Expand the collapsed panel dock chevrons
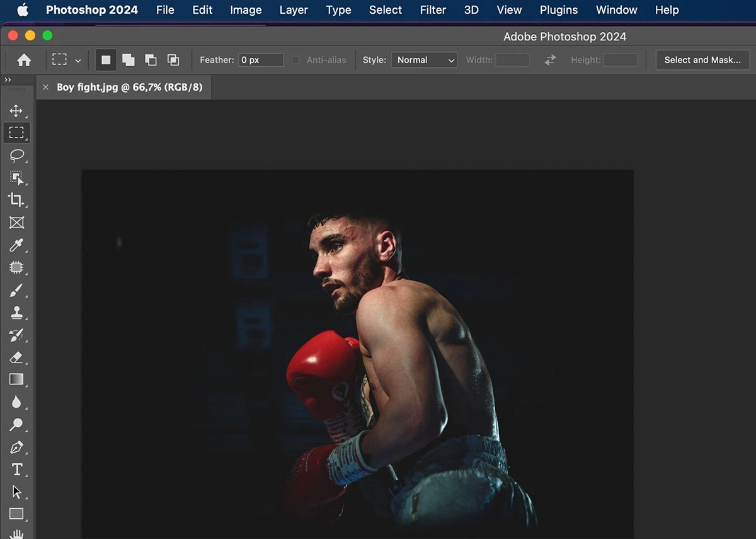This screenshot has width=756, height=539. click(x=7, y=79)
